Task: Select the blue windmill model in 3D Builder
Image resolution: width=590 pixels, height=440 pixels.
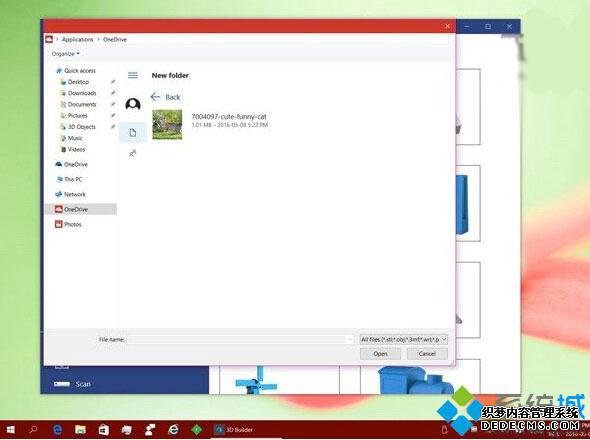Action: point(257,381)
